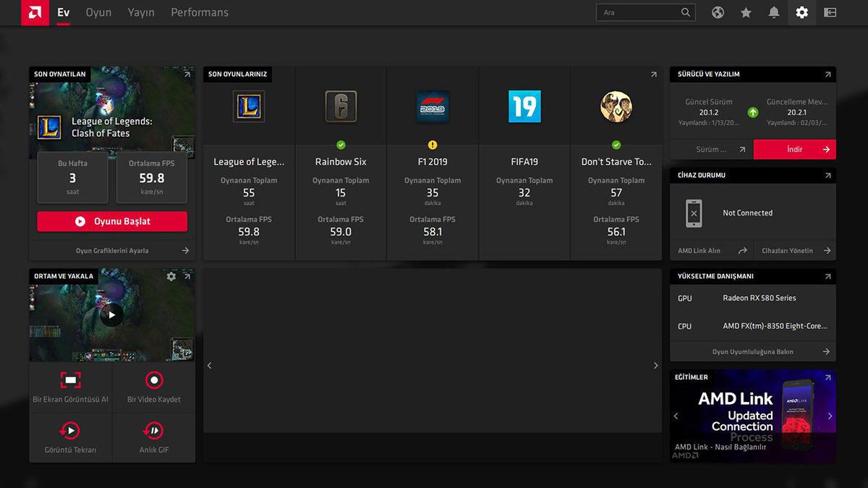Expand the Son Oyunlarınız panel arrow
This screenshot has height=488, width=868.
[653, 74]
